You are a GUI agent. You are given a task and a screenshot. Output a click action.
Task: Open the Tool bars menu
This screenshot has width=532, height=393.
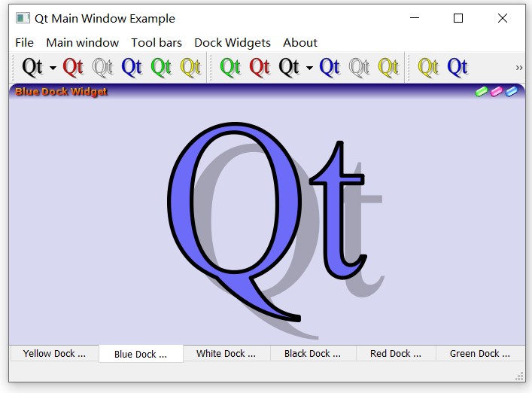[157, 43]
